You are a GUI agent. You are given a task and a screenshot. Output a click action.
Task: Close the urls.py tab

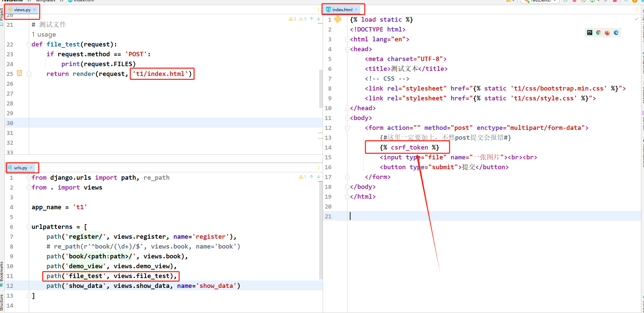click(31, 168)
